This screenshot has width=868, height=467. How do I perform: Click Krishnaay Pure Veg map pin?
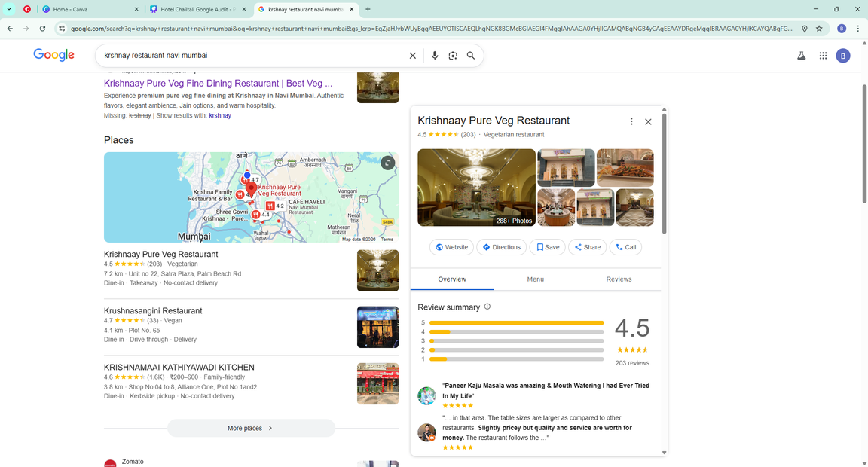click(x=252, y=188)
